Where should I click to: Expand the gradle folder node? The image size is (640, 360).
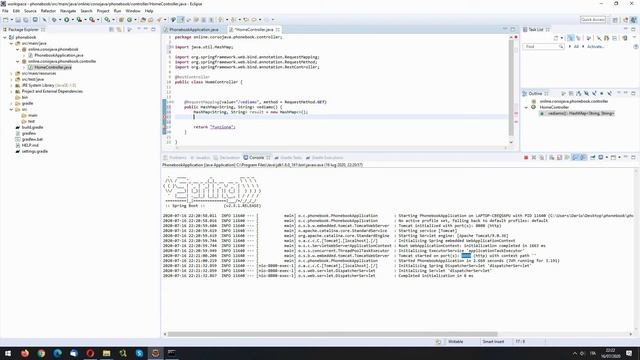(x=11, y=103)
